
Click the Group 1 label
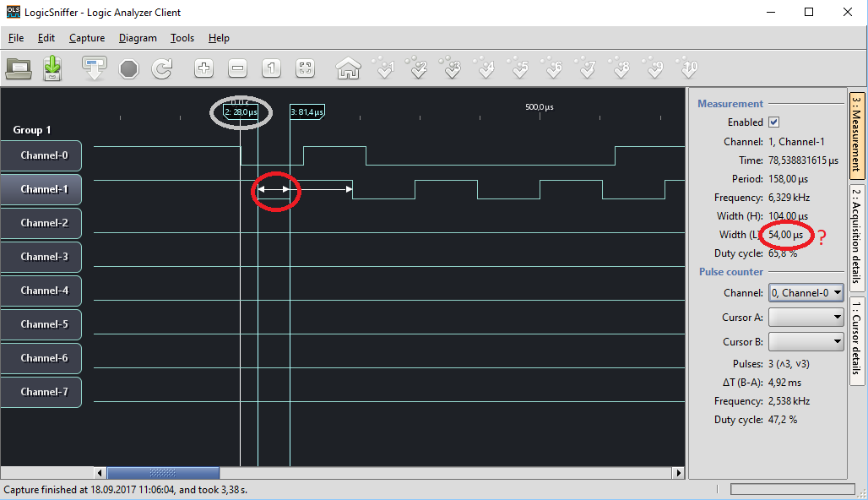tap(31, 130)
